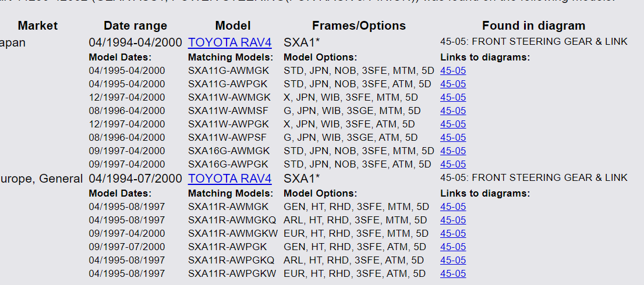Click the Market column header
The height and width of the screenshot is (285, 644).
tap(38, 26)
